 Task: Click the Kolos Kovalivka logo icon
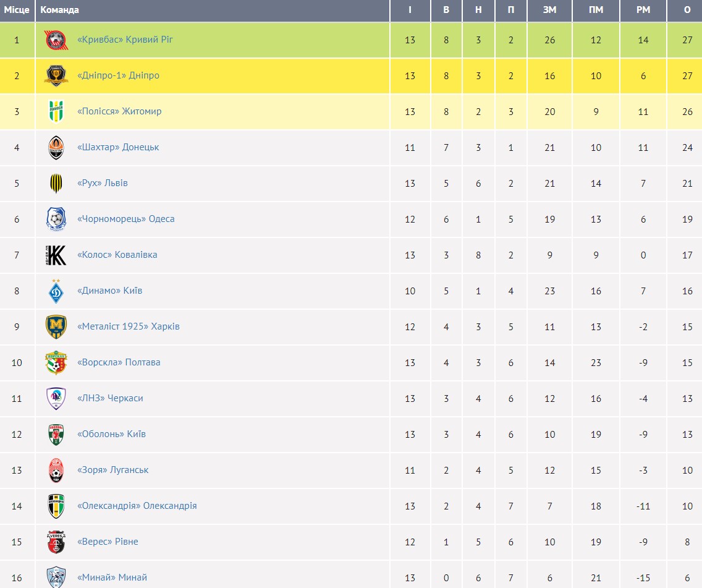56,255
